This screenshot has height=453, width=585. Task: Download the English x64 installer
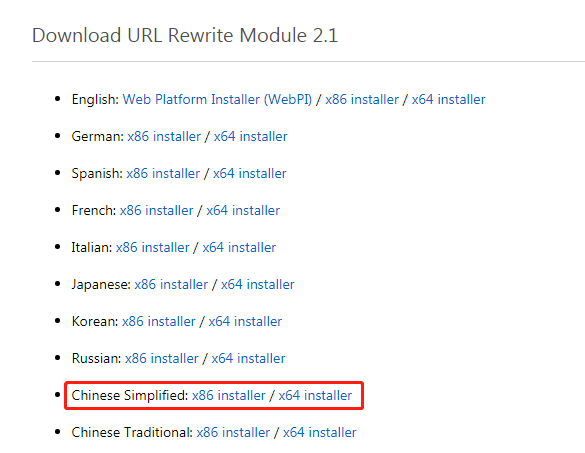pyautogui.click(x=448, y=100)
